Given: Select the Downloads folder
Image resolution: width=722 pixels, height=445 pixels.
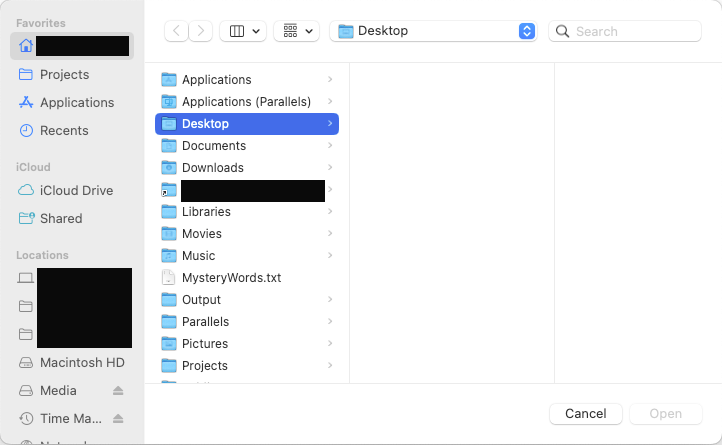Looking at the screenshot, I should pos(212,167).
